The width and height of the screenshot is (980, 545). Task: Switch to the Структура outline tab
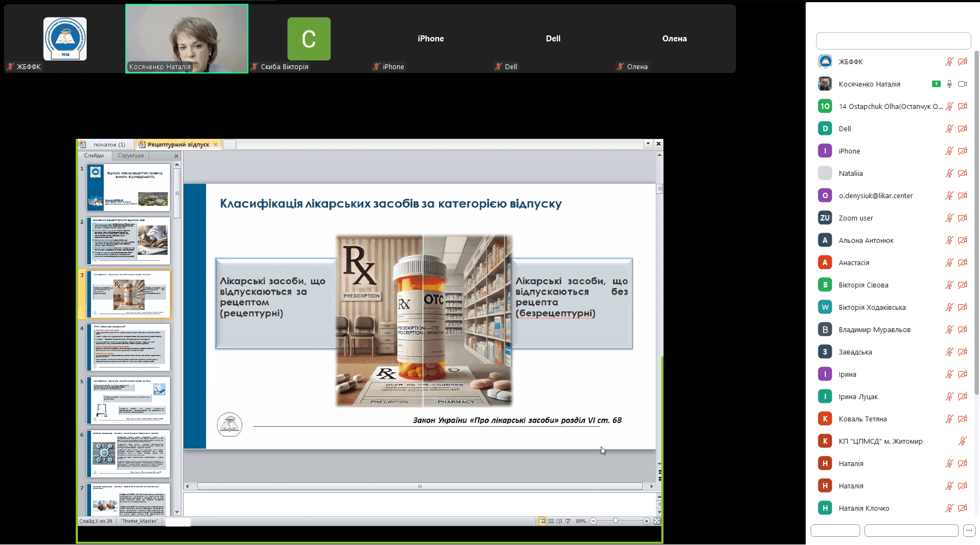click(x=131, y=155)
